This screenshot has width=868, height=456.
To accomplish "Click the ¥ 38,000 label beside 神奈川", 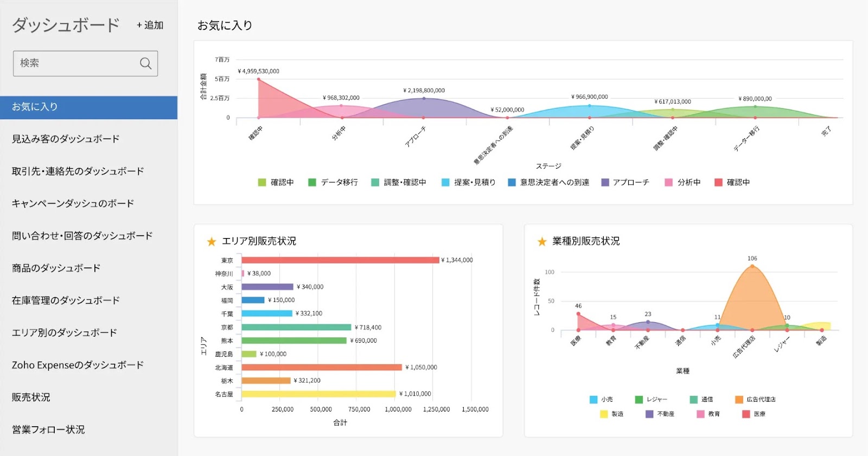I will [259, 274].
